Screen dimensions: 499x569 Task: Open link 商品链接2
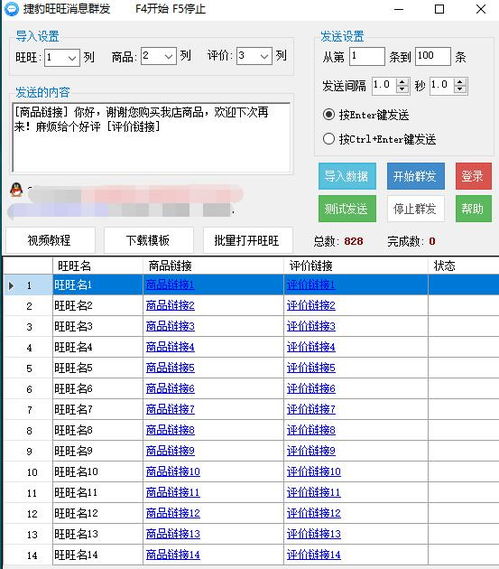pyautogui.click(x=170, y=306)
